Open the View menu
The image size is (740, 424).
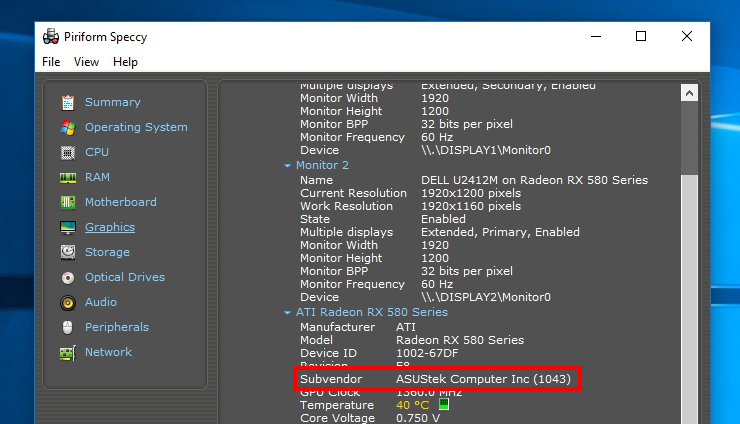(86, 62)
